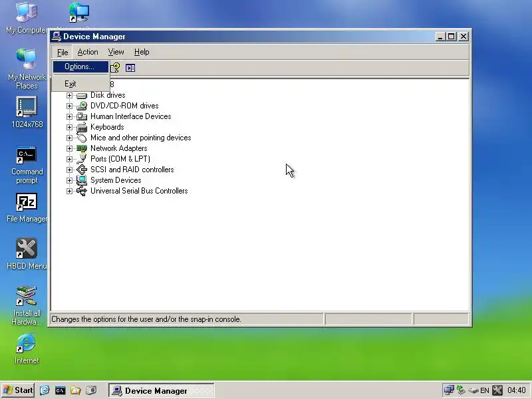Viewport: 532px width, 399px height.
Task: Select Universal Serial Bus Controllers label
Action: point(139,191)
